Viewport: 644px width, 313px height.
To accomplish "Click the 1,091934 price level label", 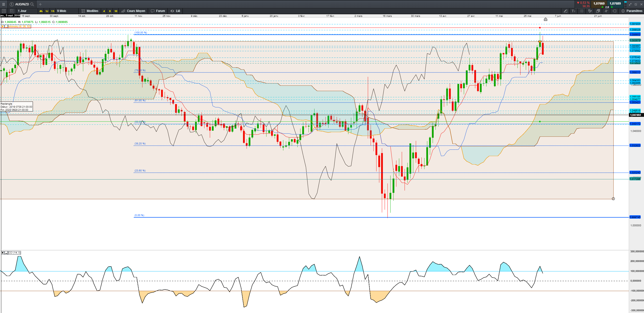I will [635, 24].
